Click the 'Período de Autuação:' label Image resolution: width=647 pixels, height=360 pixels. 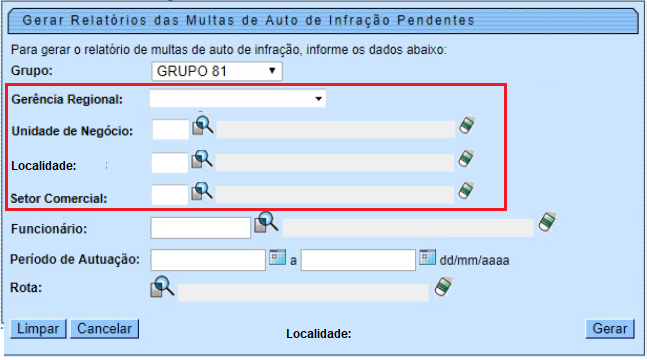pyautogui.click(x=75, y=259)
